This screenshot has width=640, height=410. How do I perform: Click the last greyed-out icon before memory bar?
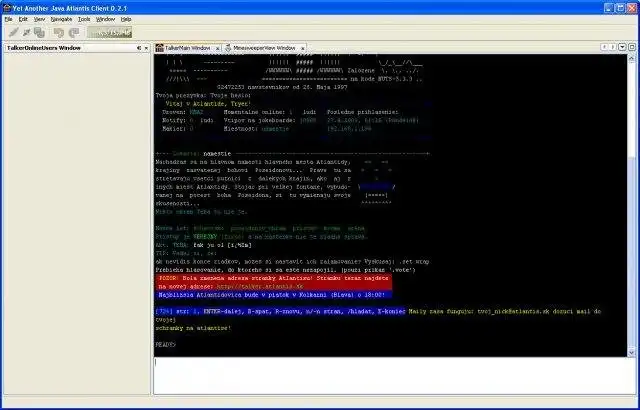coord(74,33)
